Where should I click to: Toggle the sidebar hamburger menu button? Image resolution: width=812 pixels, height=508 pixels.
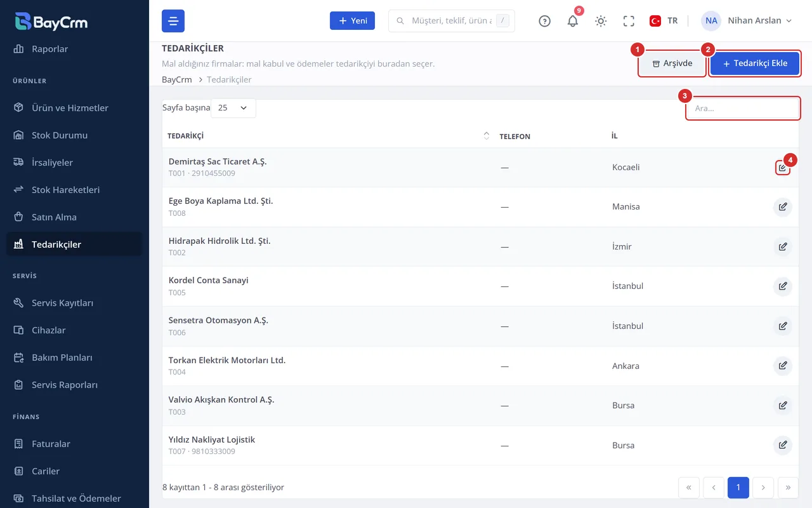pos(173,21)
